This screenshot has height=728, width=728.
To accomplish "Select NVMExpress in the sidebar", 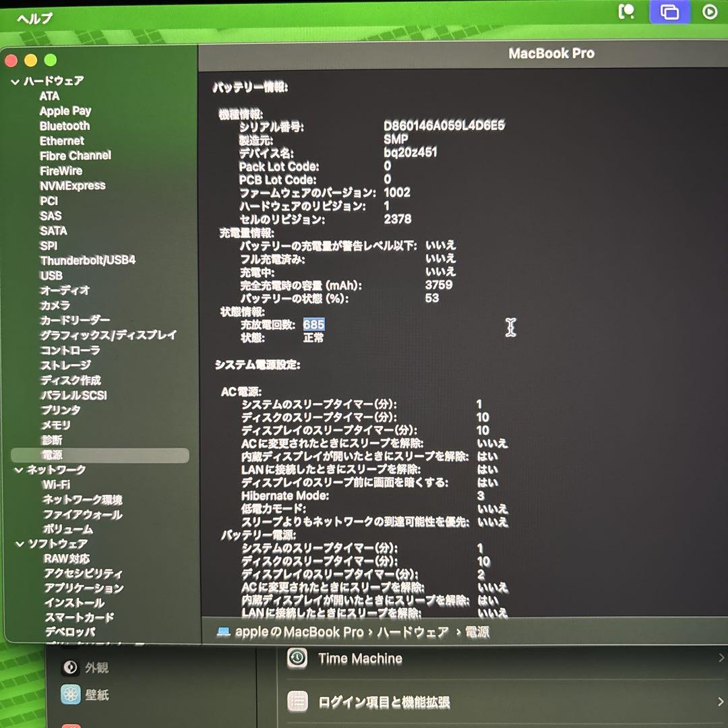I will pyautogui.click(x=72, y=186).
